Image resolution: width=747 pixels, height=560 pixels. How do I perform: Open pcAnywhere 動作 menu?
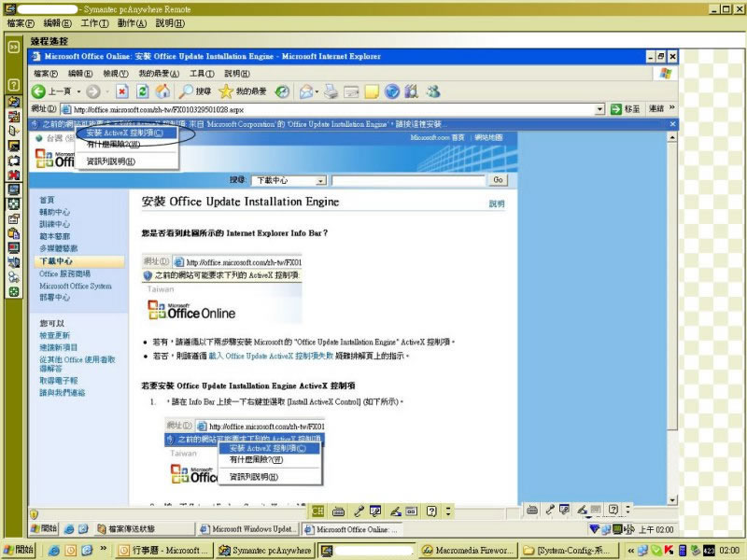coord(132,22)
